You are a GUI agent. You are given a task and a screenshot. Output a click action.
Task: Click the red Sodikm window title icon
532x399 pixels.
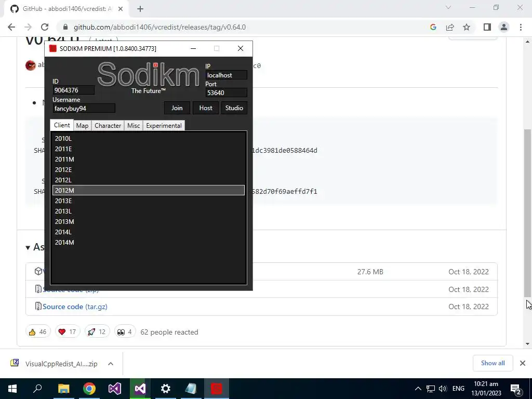click(x=53, y=48)
